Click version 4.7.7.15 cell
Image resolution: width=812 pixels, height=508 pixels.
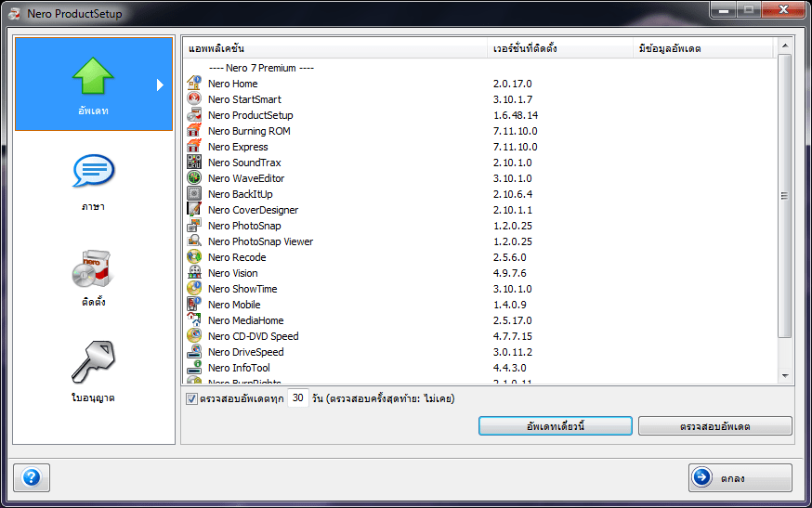512,336
